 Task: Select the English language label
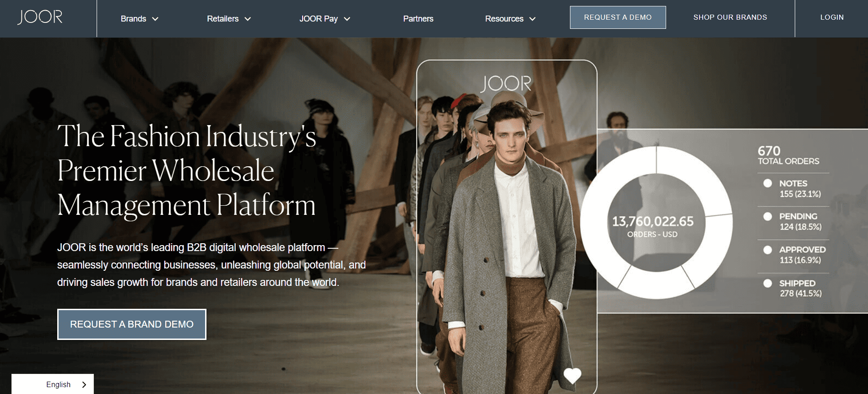[x=58, y=384]
